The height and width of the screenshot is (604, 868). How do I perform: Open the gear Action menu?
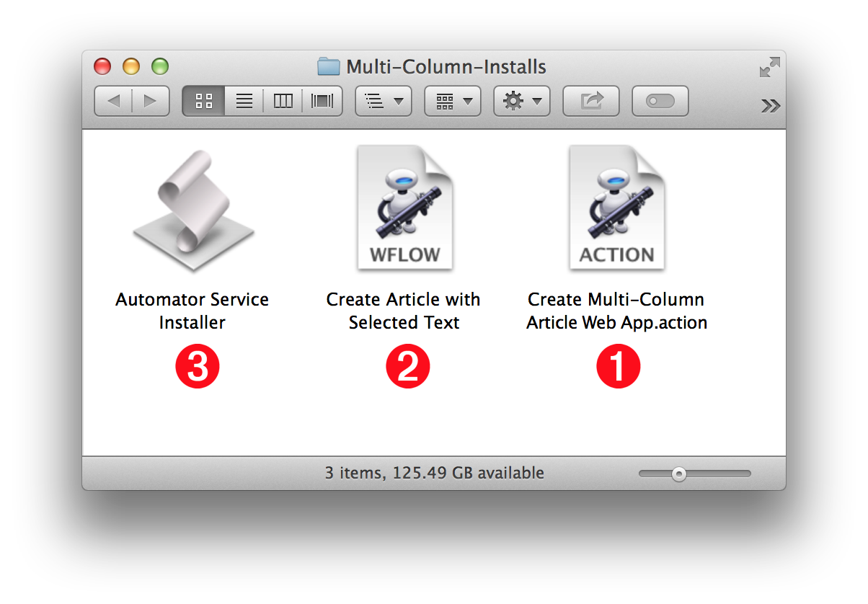(x=522, y=101)
